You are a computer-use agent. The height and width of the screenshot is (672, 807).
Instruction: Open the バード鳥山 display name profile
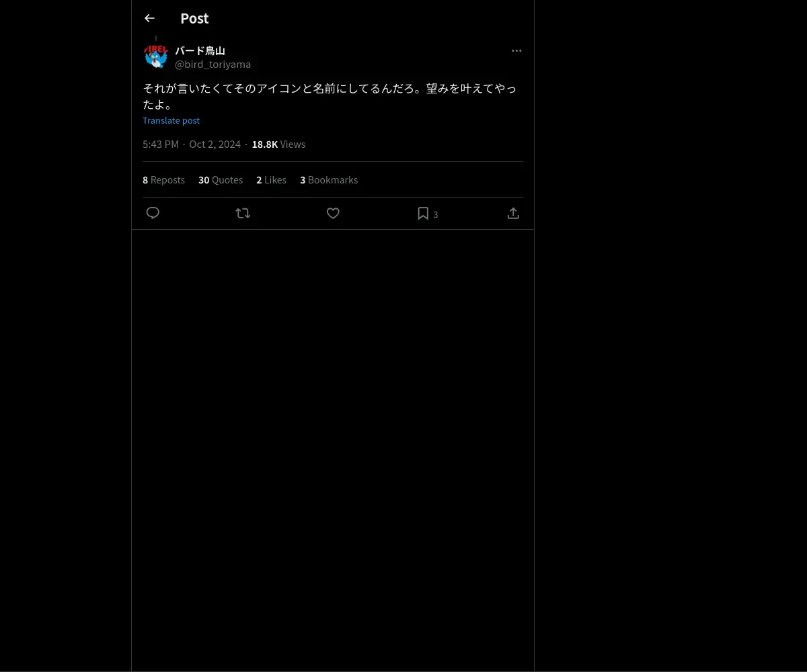pos(200,50)
